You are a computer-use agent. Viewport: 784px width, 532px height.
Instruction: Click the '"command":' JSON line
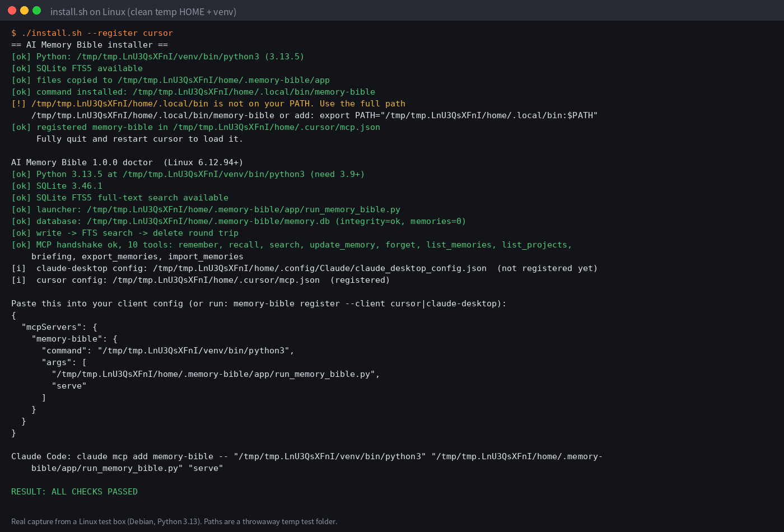[168, 351]
